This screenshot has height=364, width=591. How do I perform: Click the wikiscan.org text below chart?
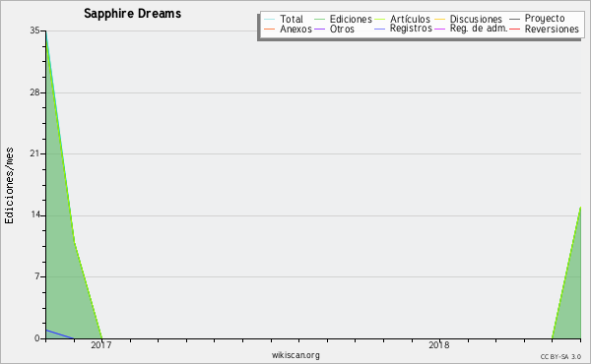point(295,355)
